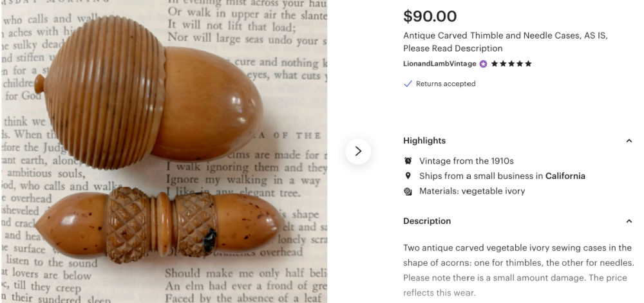Image resolution: width=644 pixels, height=303 pixels.
Task: Collapse the Highlights section chevron
Action: [629, 141]
